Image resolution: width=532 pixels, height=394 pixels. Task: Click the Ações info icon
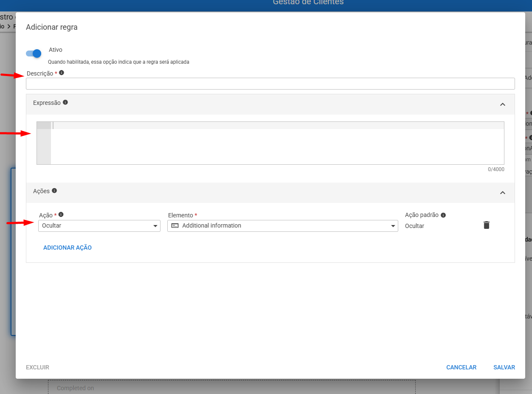54,191
